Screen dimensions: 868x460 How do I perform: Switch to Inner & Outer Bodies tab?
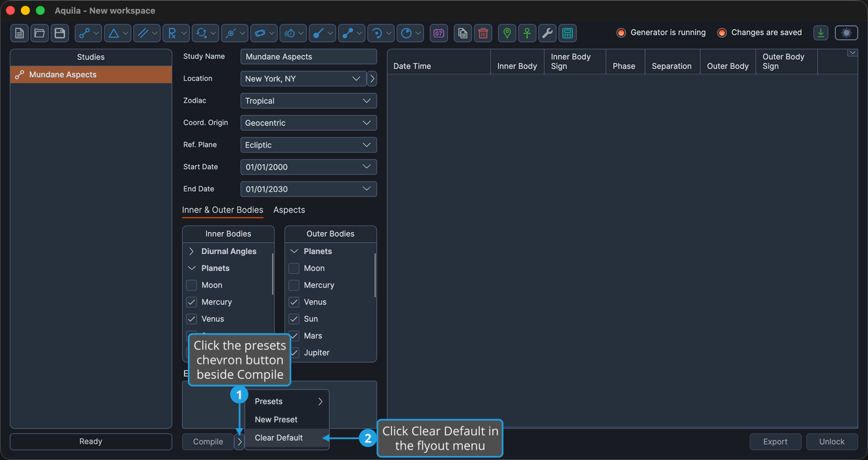[222, 210]
